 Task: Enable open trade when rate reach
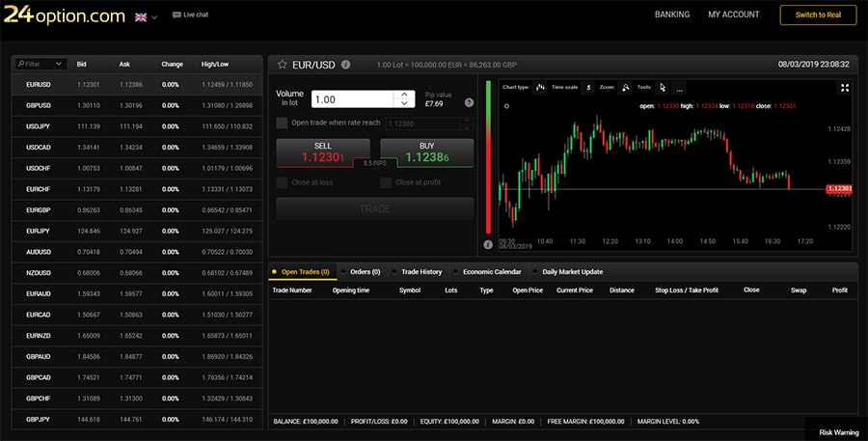pos(282,123)
